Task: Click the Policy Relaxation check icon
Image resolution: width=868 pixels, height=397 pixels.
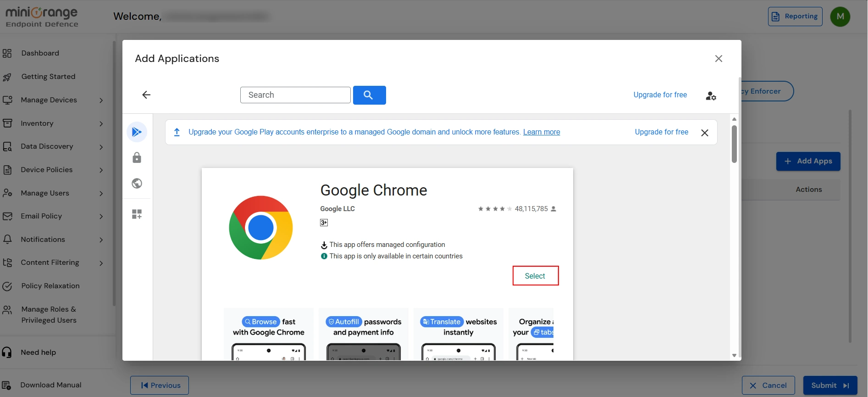Action: [7, 286]
